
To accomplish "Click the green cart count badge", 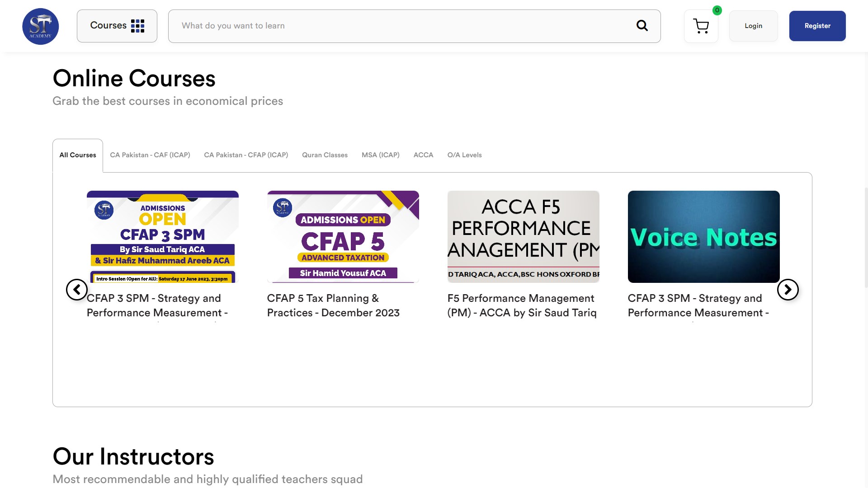I will pyautogui.click(x=717, y=10).
